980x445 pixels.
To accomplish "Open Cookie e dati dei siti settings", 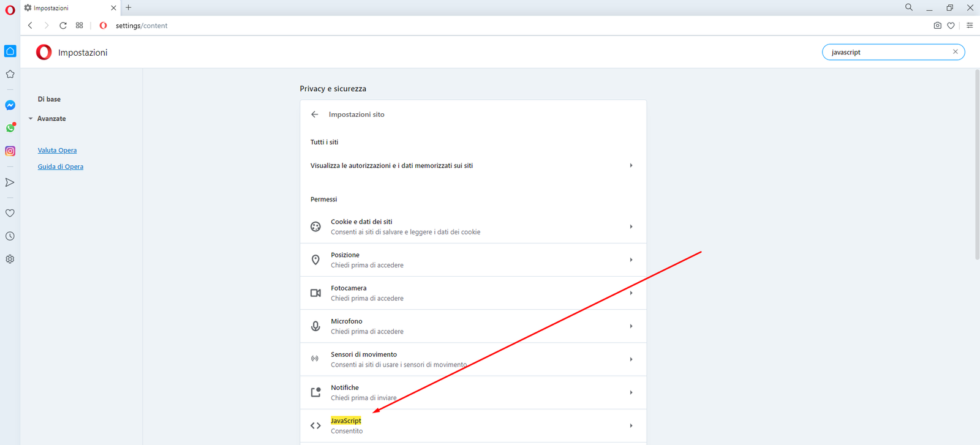I will coord(473,226).
